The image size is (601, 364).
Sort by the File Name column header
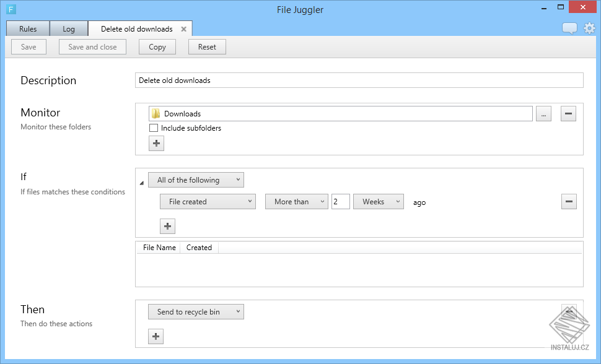click(x=159, y=248)
